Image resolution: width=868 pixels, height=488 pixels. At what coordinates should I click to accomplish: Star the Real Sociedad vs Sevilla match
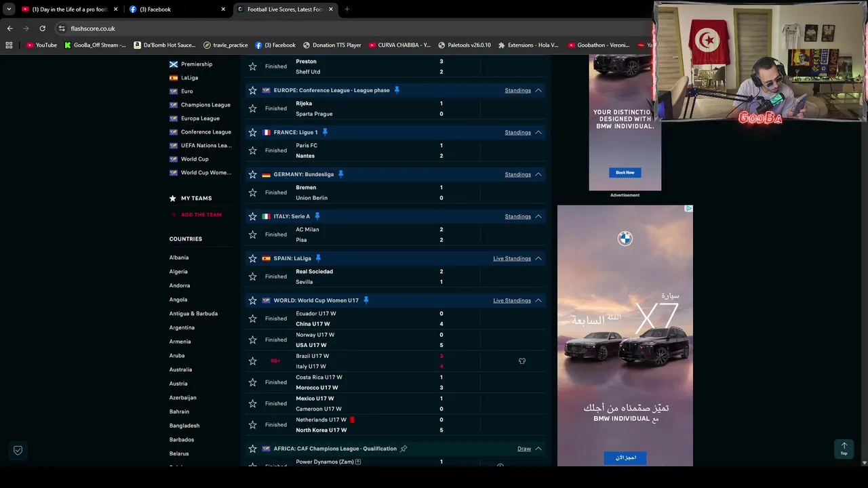pos(252,277)
